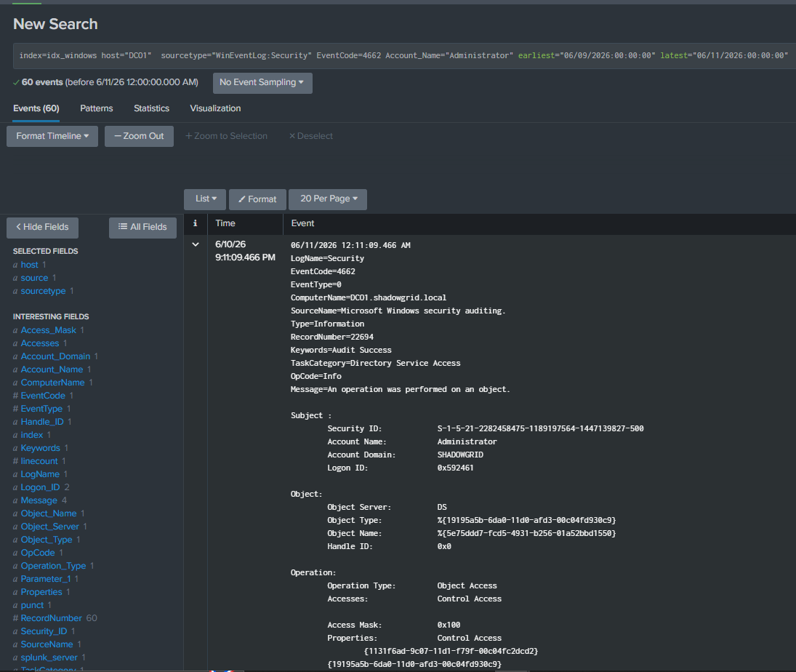The width and height of the screenshot is (796, 672).
Task: Open the linecount field
Action: [39, 461]
